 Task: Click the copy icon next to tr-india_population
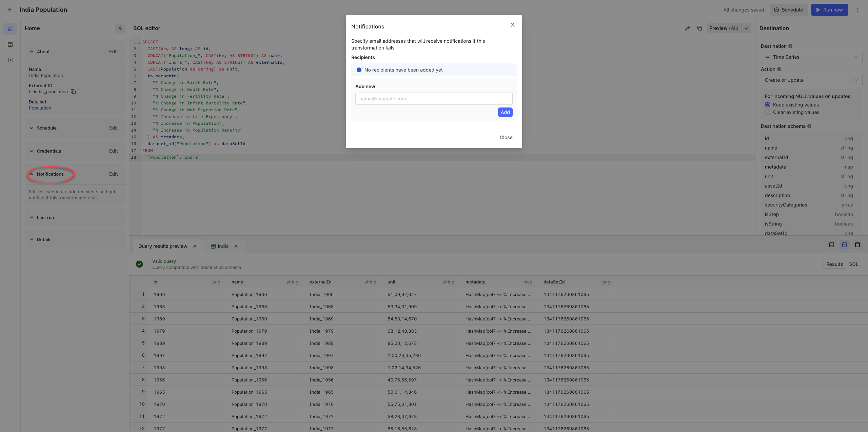[73, 92]
